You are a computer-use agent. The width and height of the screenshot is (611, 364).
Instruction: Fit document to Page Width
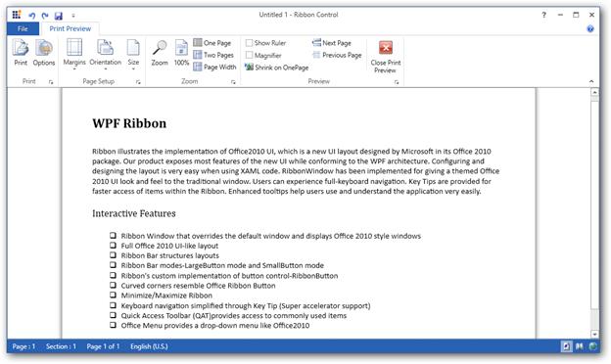click(x=214, y=67)
